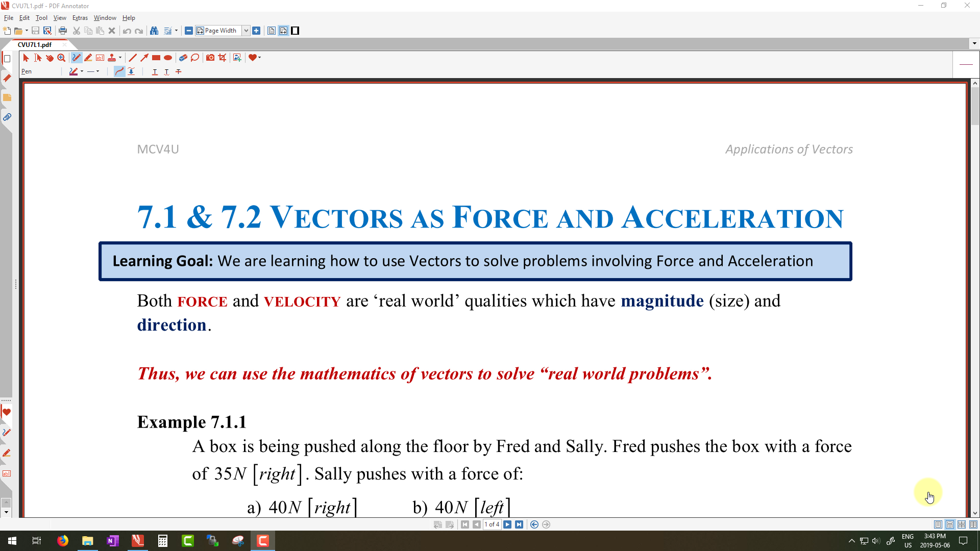Switch to single page layout view
Screen dimensions: 980x551
(938, 524)
